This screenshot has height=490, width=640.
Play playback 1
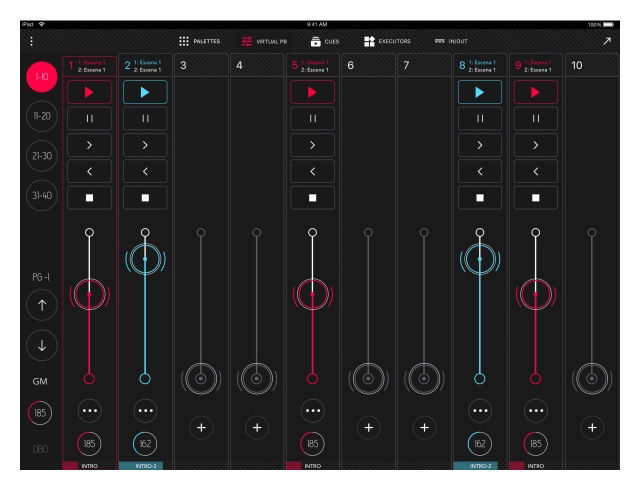(89, 92)
